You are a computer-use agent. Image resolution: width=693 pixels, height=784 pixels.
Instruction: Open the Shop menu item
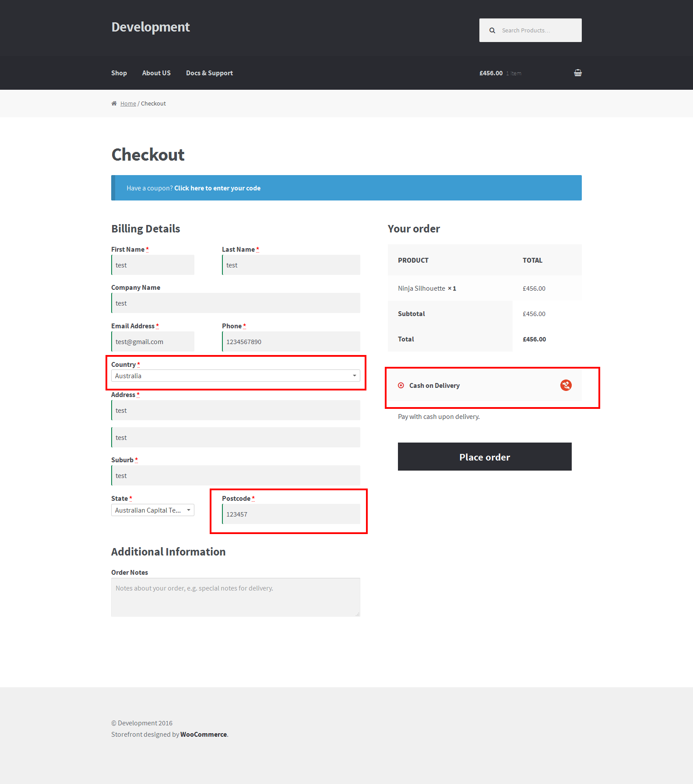click(119, 73)
